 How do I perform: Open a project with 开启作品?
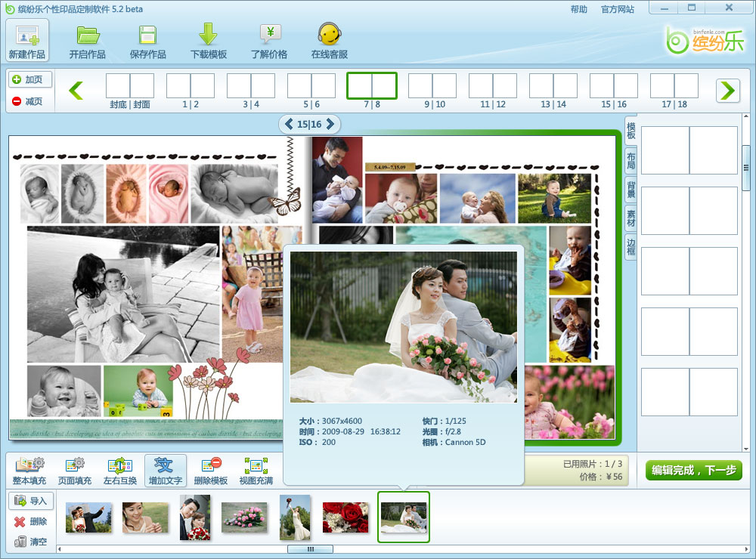click(87, 40)
